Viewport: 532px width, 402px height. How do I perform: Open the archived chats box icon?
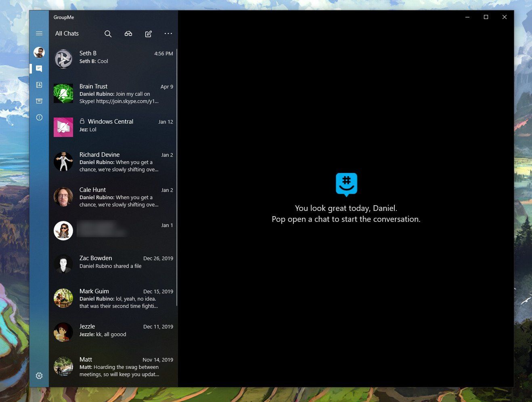click(x=39, y=101)
